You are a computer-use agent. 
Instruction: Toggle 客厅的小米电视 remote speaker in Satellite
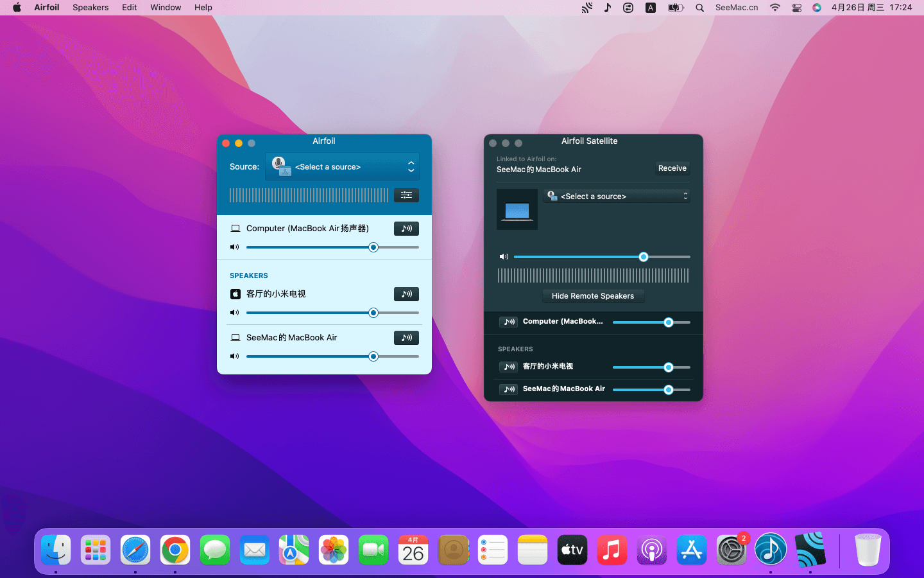point(509,367)
